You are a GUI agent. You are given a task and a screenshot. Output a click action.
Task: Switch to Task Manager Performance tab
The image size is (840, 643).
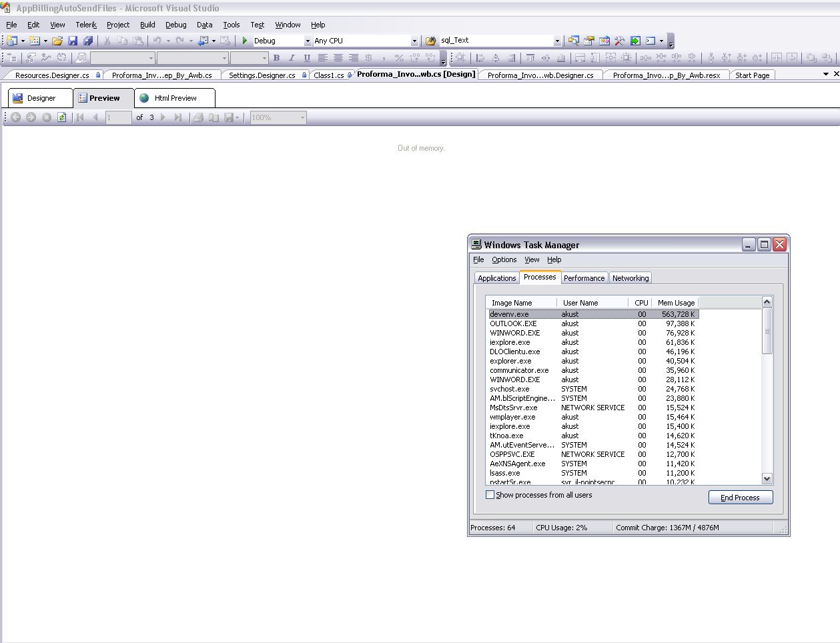584,278
